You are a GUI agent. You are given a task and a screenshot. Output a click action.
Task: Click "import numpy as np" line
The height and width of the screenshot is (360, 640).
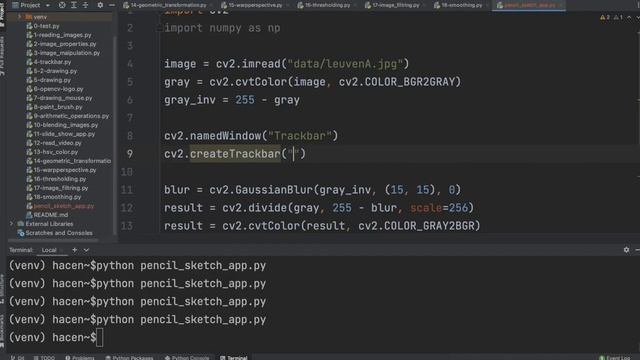(x=222, y=28)
